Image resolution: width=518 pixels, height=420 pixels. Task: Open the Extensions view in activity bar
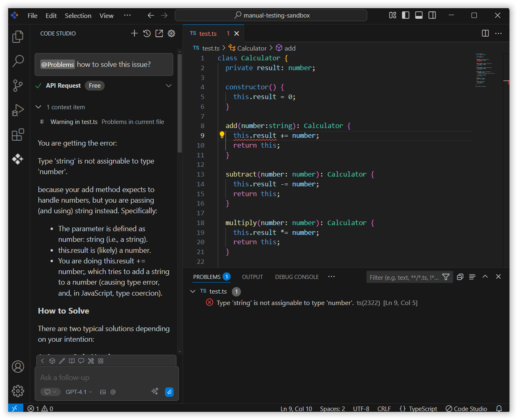18,135
